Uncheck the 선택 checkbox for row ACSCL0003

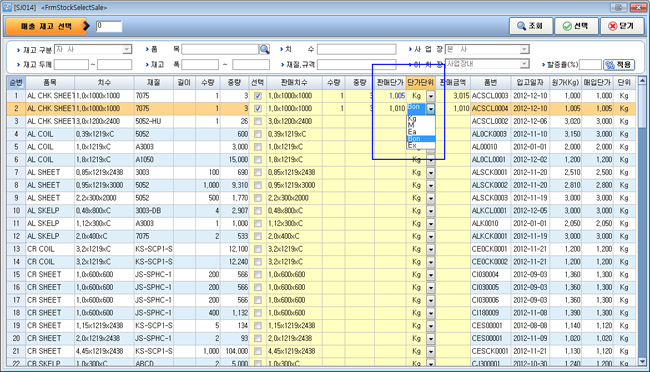[x=258, y=96]
